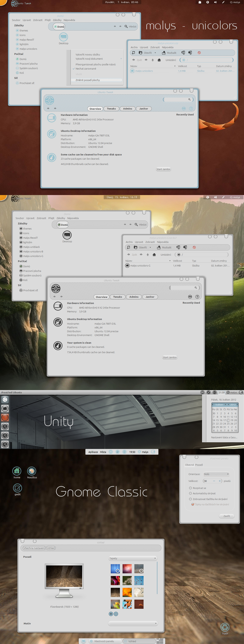Screen dimensions: 244x644
Task: Open home desktop icon in Gnome Classic
Action: pyautogui.click(x=17, y=471)
